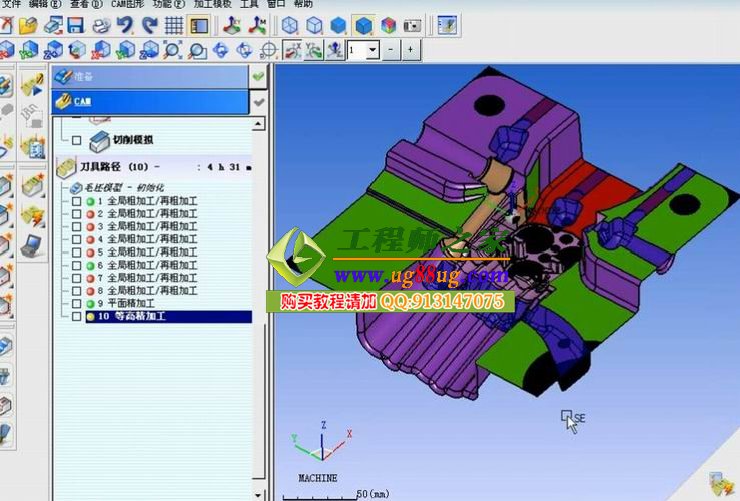Click the open folder icon
The height and width of the screenshot is (501, 740).
[x=28, y=25]
